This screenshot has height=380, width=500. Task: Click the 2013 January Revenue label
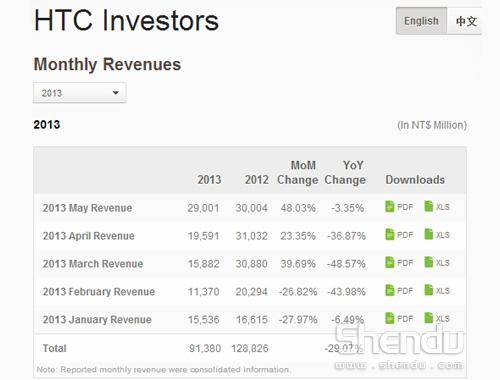click(97, 319)
